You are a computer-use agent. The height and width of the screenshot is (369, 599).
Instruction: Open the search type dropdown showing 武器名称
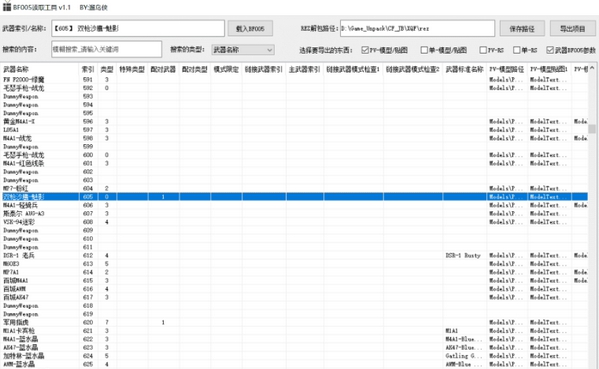point(243,50)
